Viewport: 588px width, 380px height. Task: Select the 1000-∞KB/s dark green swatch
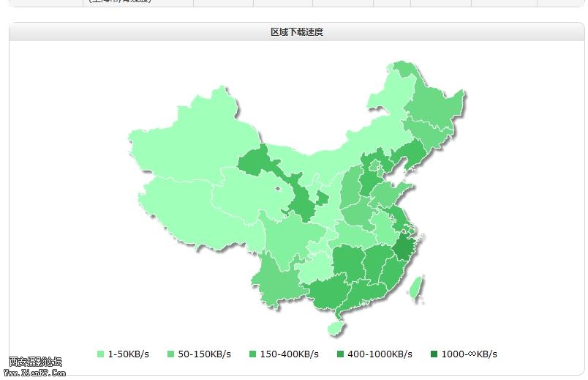tap(434, 354)
